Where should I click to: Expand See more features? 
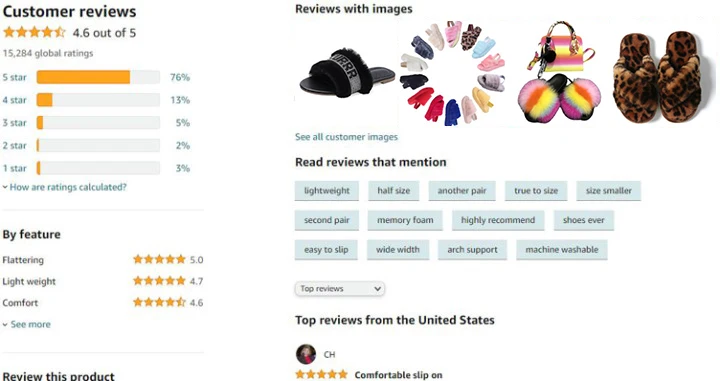pos(27,324)
